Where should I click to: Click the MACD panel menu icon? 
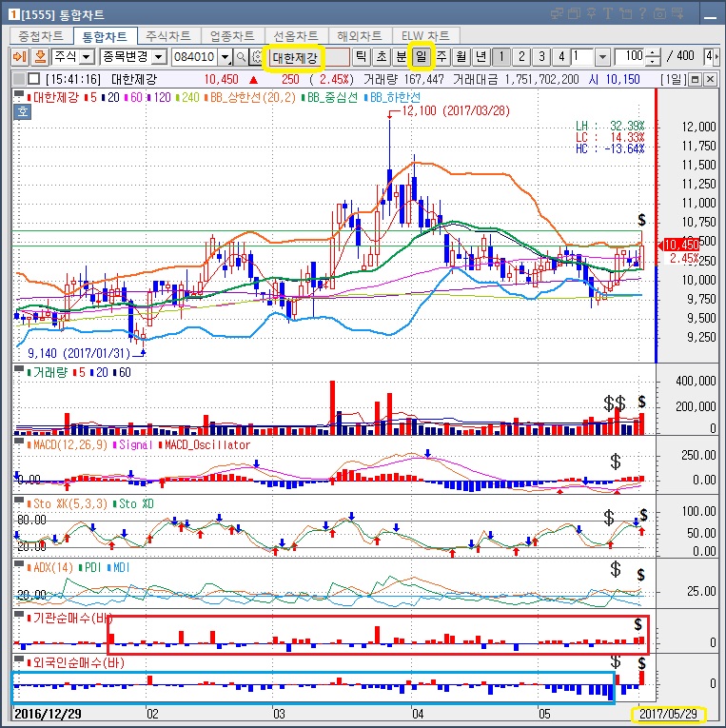pos(19,442)
